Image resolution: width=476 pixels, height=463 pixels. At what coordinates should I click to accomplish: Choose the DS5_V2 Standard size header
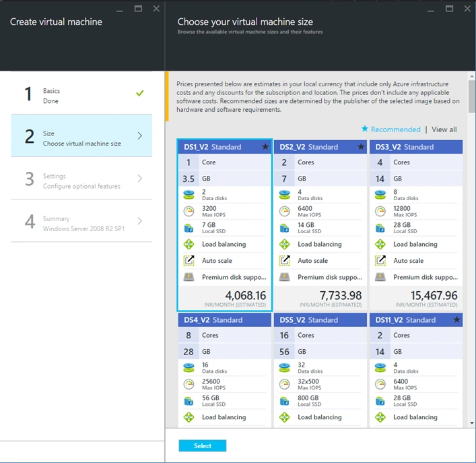point(320,320)
